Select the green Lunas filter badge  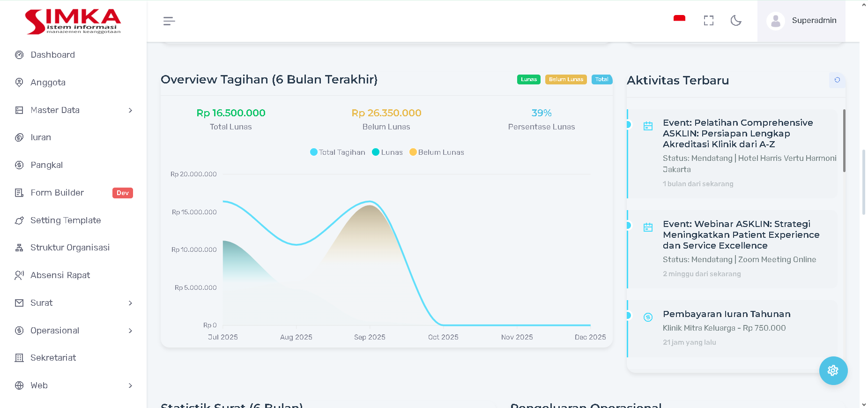point(528,80)
